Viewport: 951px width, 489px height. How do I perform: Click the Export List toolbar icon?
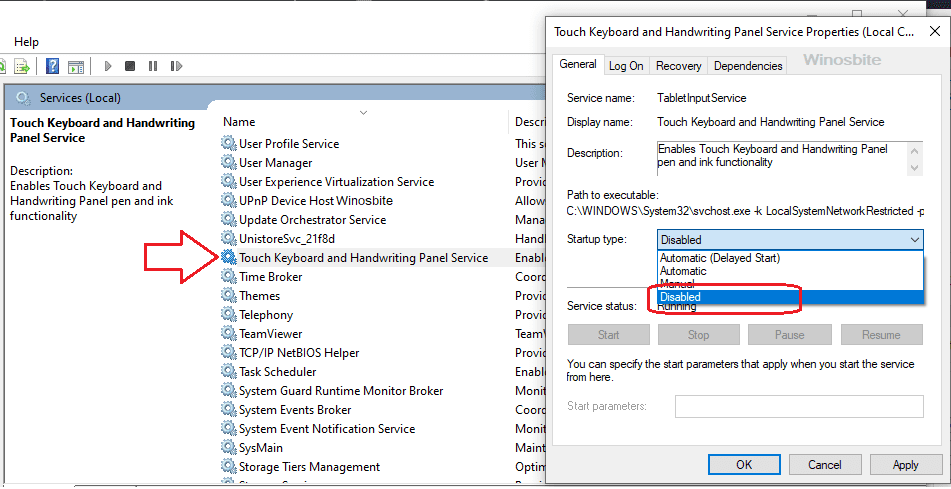[21, 66]
